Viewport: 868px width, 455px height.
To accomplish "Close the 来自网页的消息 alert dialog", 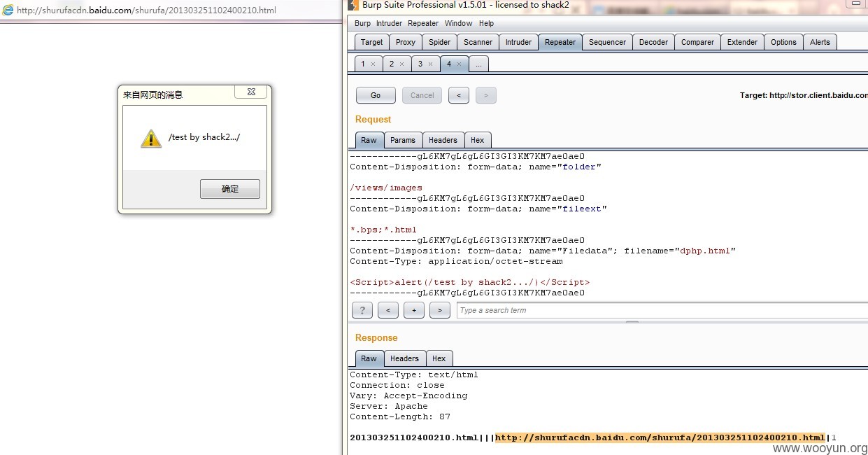I will (250, 92).
